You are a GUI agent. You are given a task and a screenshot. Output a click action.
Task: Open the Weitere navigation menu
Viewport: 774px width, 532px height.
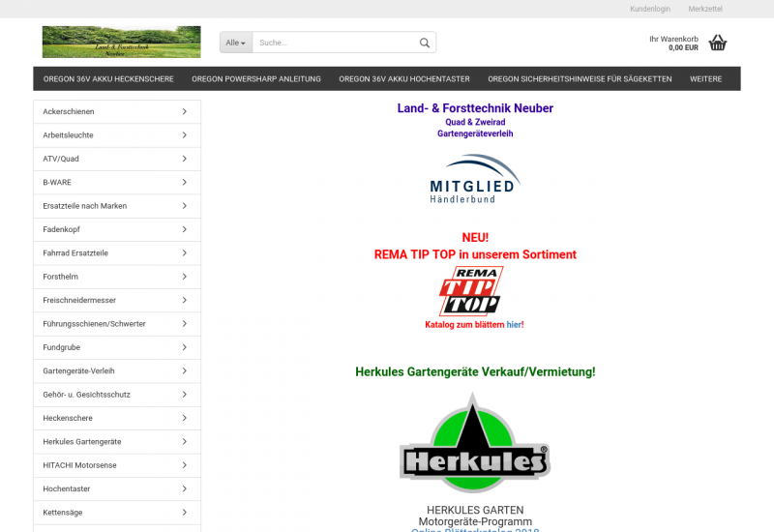click(x=705, y=79)
